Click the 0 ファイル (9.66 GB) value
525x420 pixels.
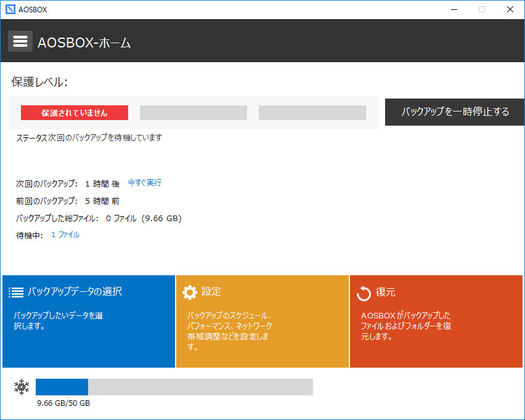click(144, 218)
